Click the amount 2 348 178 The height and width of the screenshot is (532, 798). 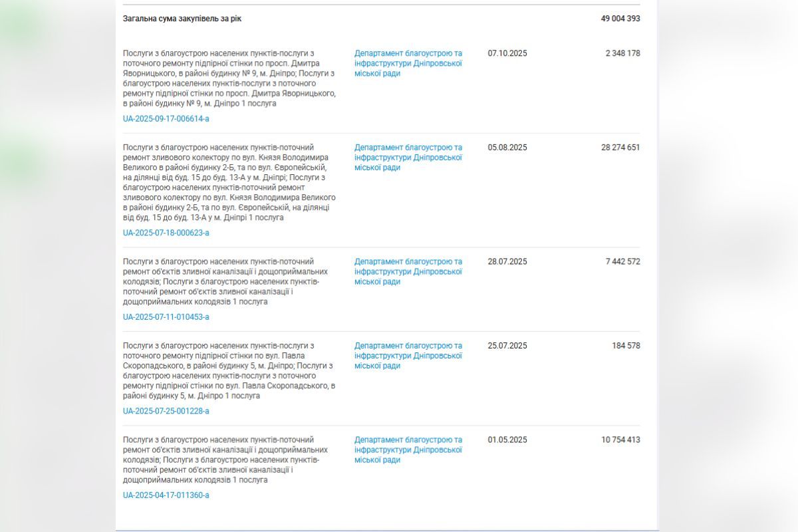click(622, 53)
